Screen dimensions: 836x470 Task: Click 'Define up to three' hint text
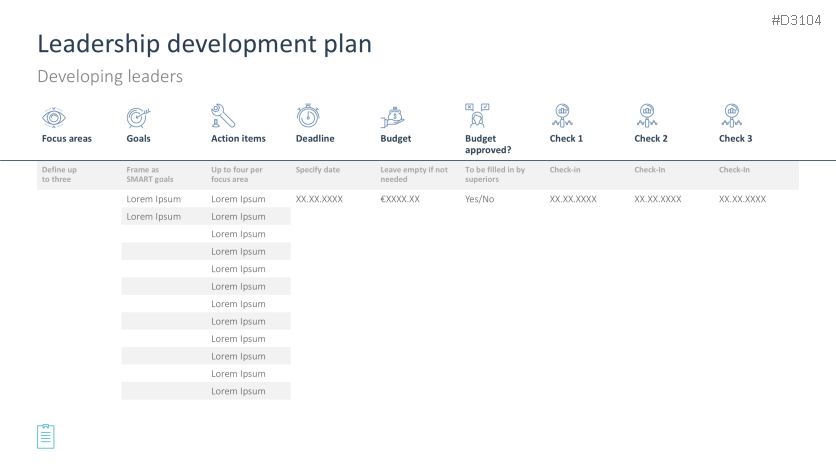click(x=59, y=174)
